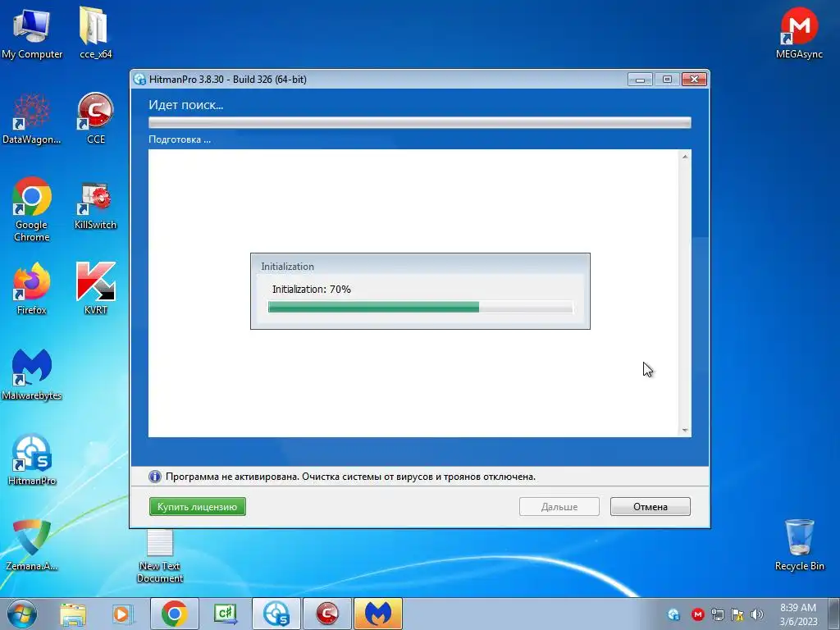Viewport: 840px width, 630px height.
Task: Click the 'Initialization: 70%' text
Action: tap(311, 290)
